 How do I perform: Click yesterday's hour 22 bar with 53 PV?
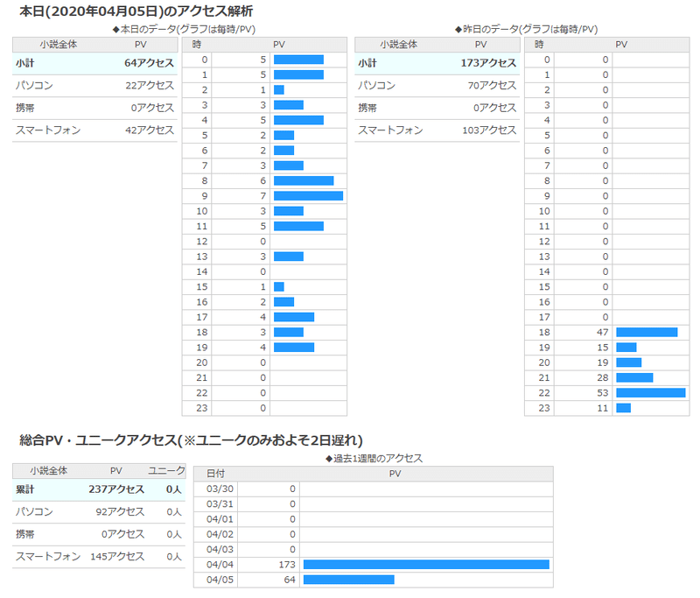pos(651,392)
